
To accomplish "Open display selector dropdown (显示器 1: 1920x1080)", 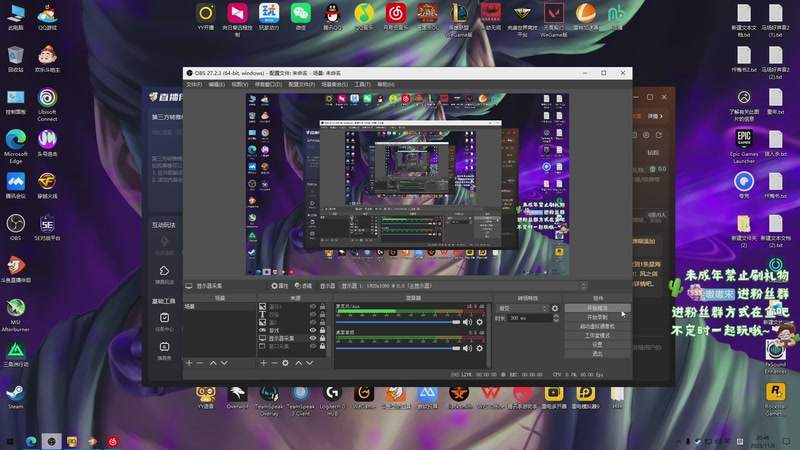I will pyautogui.click(x=463, y=286).
